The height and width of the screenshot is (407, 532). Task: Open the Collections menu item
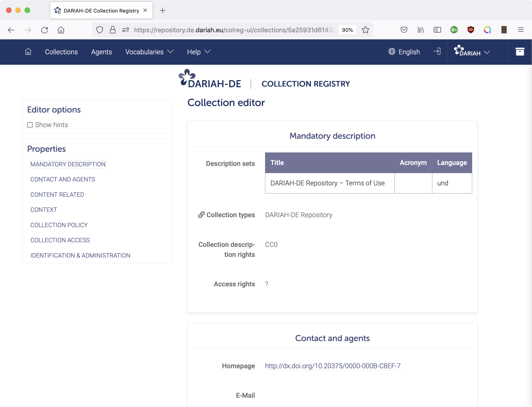click(61, 52)
